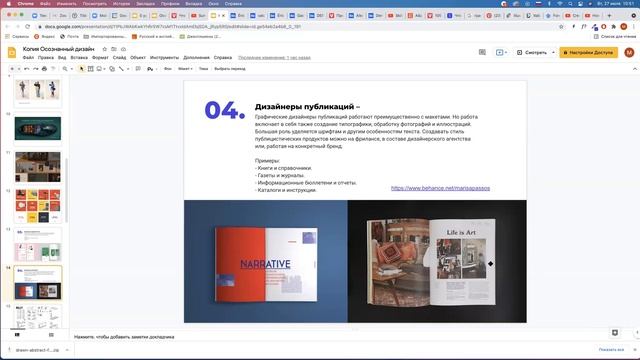Open the Вставка menu
The image size is (640, 360).
(x=79, y=58)
